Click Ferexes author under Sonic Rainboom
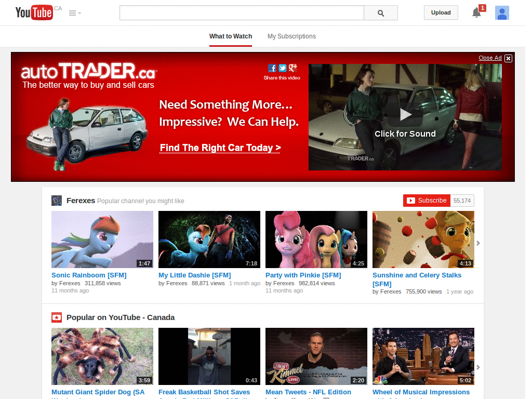 (x=70, y=283)
